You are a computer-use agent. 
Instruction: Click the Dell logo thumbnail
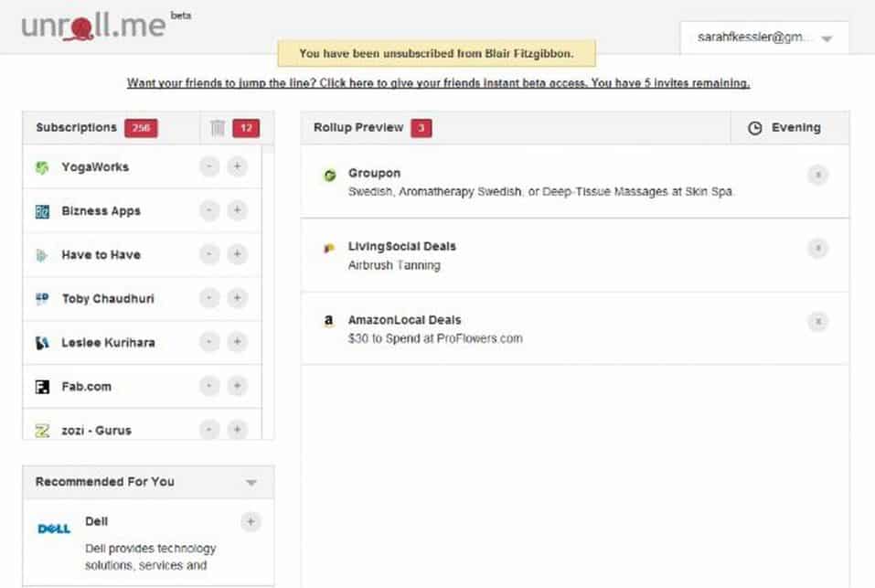(54, 529)
